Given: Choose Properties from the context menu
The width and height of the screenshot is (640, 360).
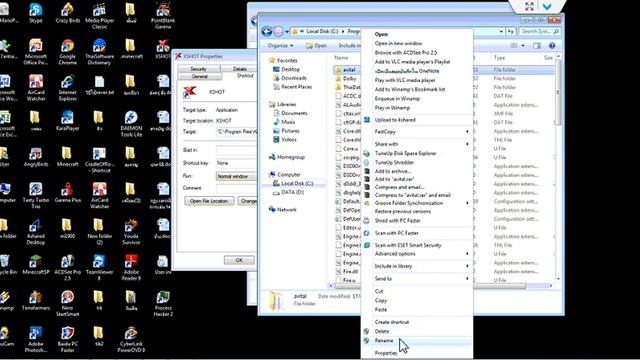Looking at the screenshot, I should [x=417, y=353].
